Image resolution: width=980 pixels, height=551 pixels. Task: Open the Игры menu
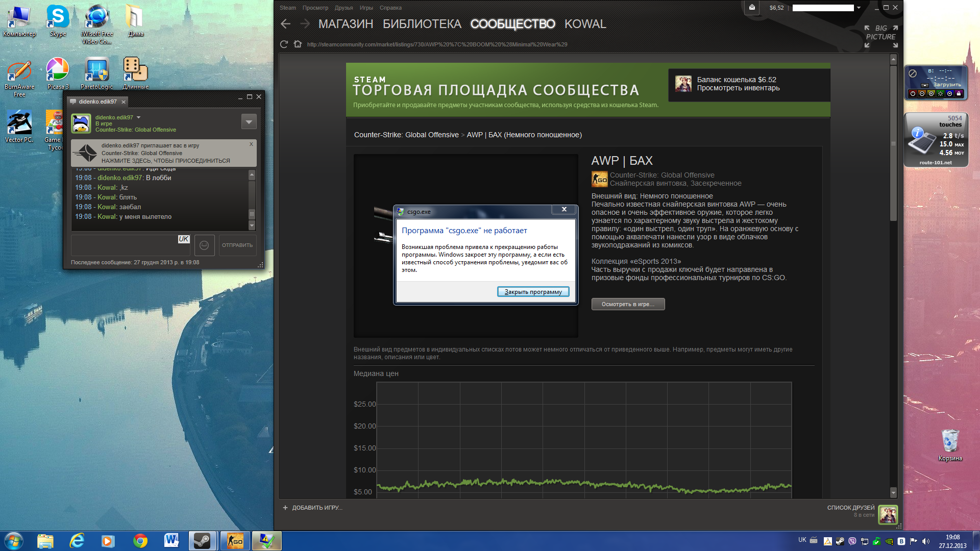(x=366, y=8)
